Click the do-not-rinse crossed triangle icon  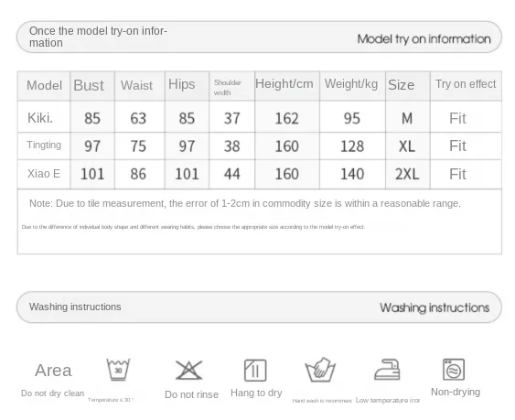pos(188,370)
